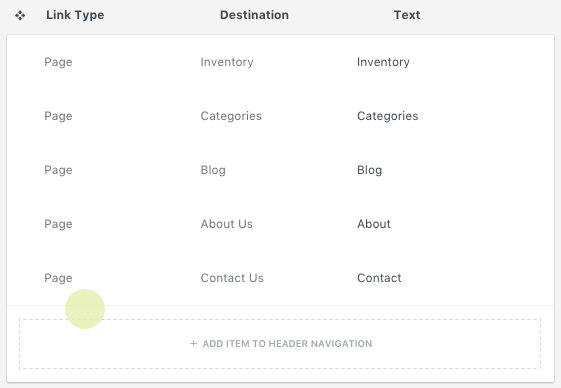Add item to header navigation
The width and height of the screenshot is (561, 388).
(280, 344)
